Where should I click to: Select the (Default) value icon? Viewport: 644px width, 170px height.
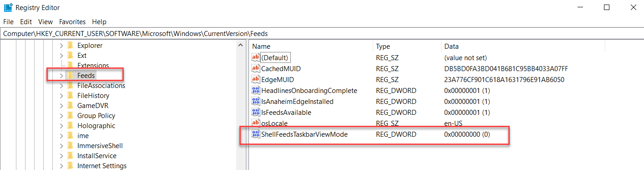coord(255,58)
